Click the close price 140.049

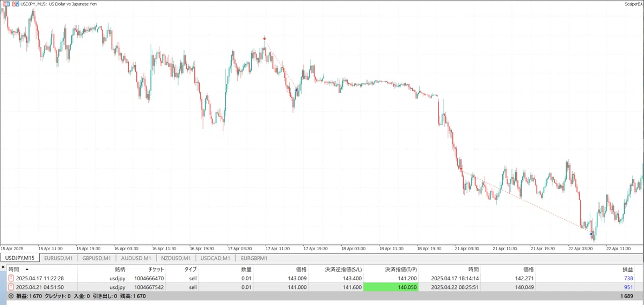point(524,287)
